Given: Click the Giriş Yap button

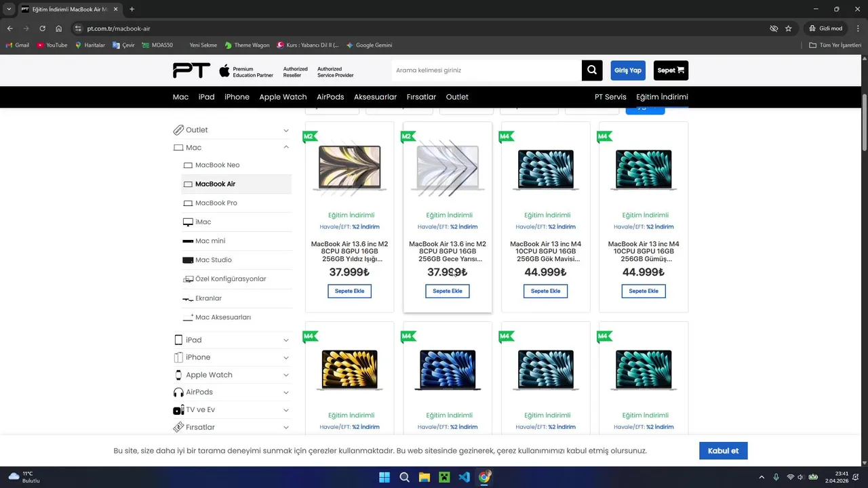Looking at the screenshot, I should coord(628,70).
